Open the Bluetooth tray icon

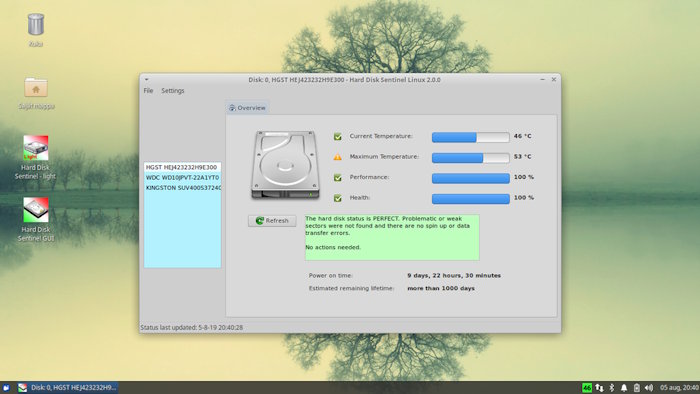(x=612, y=388)
